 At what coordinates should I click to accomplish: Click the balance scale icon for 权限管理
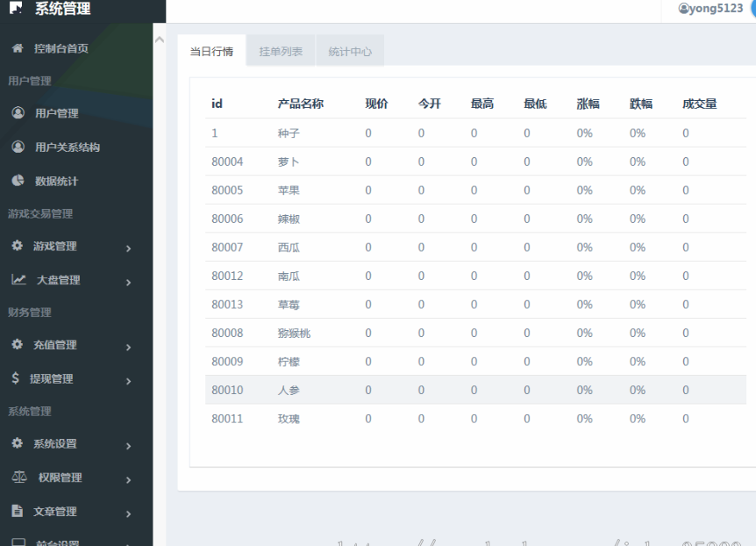[18, 478]
